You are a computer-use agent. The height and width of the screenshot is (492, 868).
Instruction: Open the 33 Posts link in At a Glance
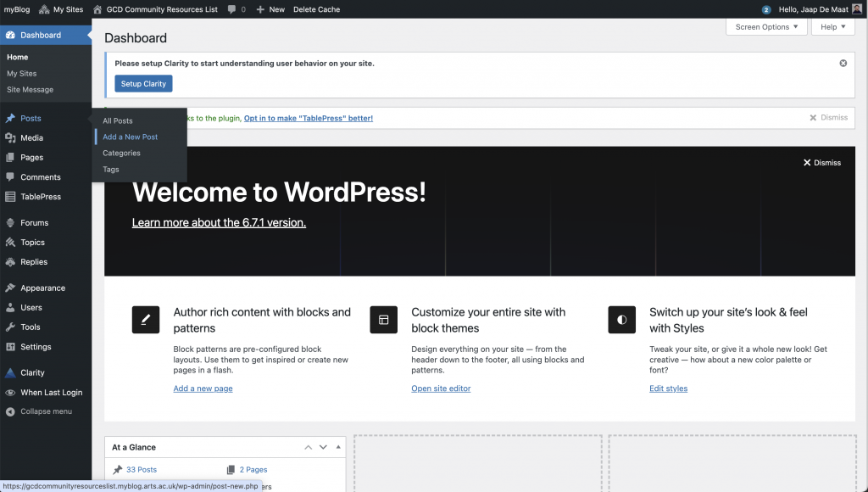click(142, 469)
